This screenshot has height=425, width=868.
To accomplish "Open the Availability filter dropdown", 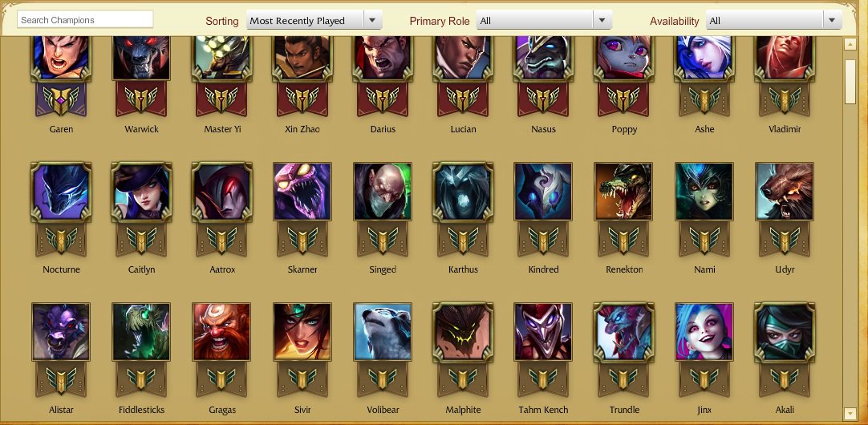I will point(774,21).
